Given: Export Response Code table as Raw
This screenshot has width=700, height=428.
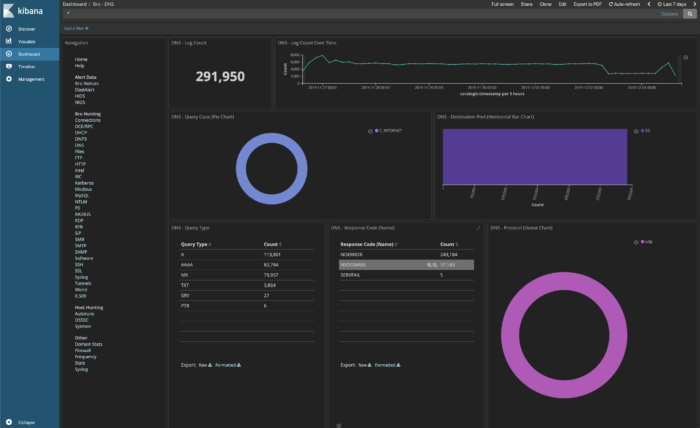Looking at the screenshot, I should (365, 365).
